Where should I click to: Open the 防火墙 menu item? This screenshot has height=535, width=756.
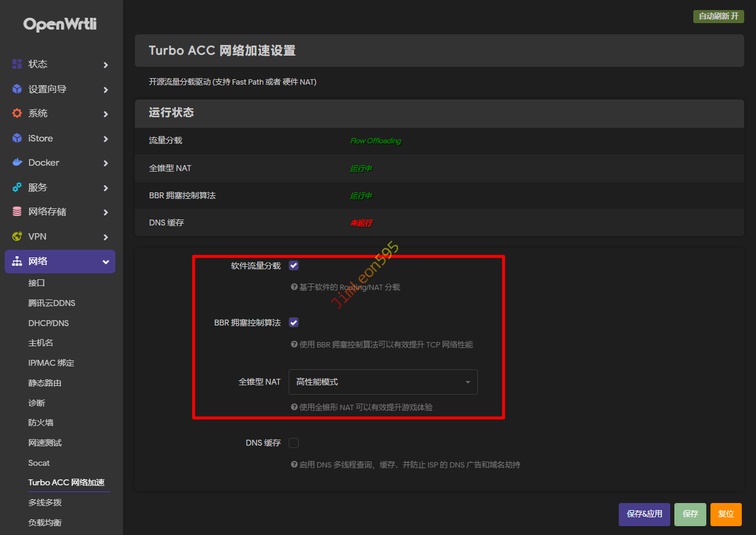pos(41,423)
